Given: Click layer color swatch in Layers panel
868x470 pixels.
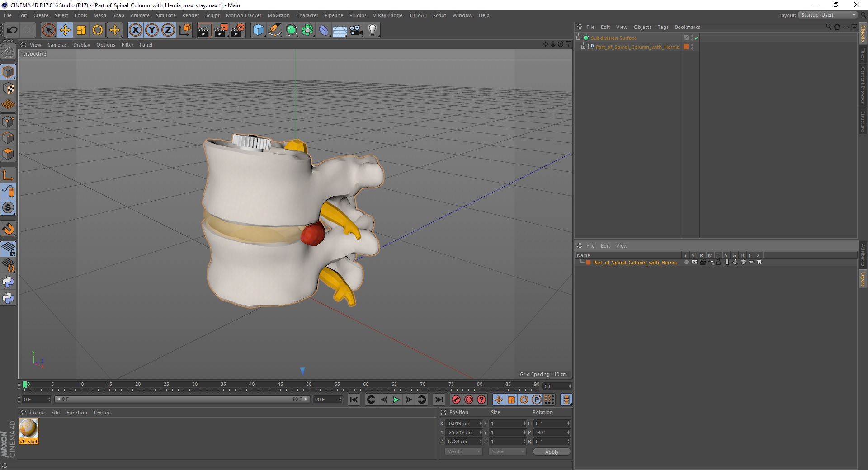Looking at the screenshot, I should [x=588, y=263].
